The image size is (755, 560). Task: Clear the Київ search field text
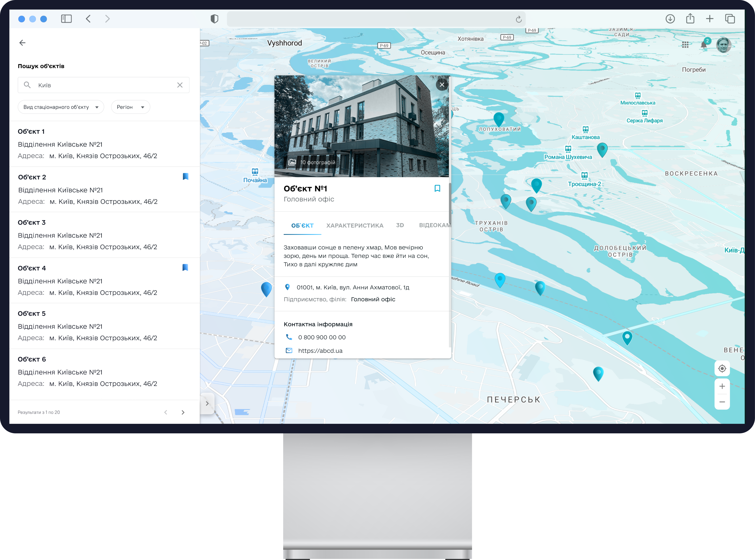[180, 85]
